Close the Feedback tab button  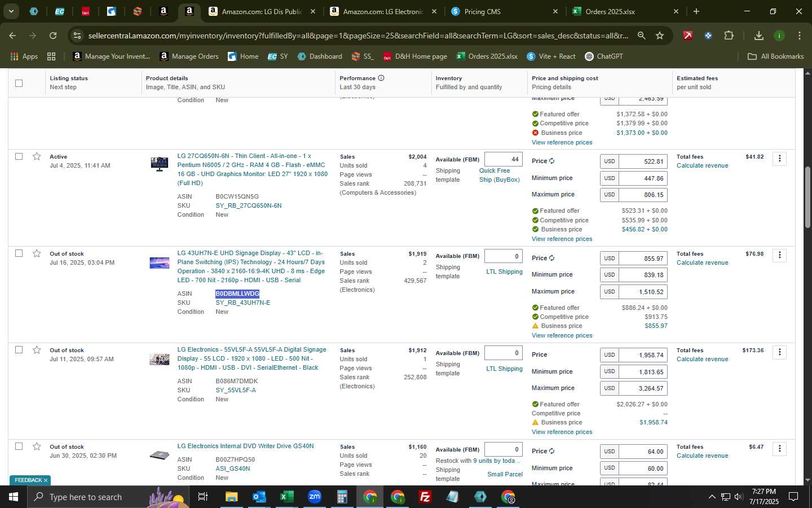[46, 480]
